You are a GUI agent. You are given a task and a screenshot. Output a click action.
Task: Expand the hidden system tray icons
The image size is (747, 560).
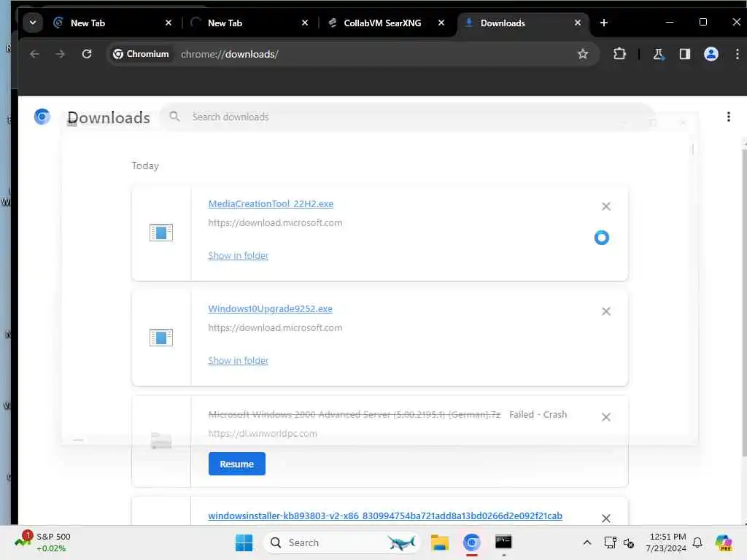[x=587, y=542]
